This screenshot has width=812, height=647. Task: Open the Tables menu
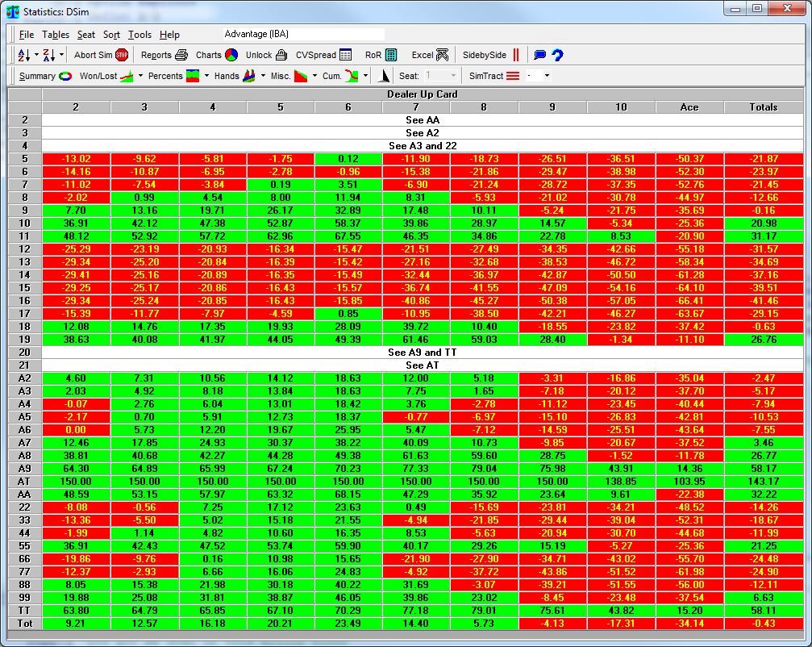click(56, 35)
